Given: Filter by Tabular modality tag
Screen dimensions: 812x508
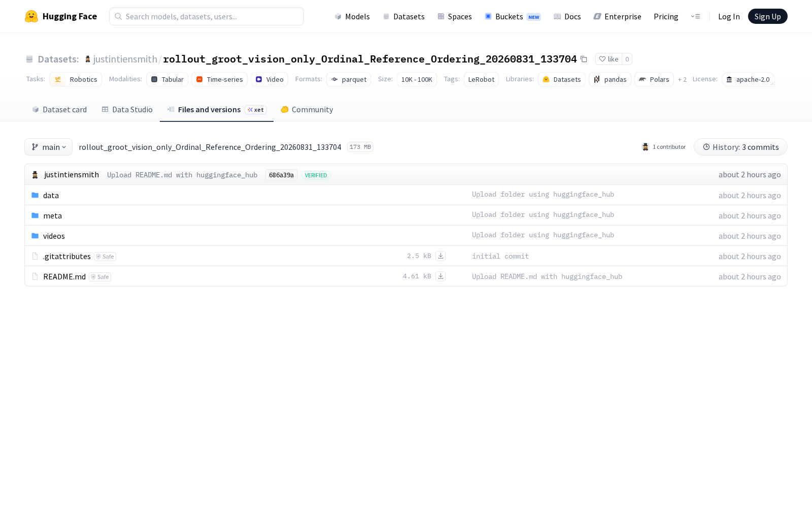Looking at the screenshot, I should point(167,79).
